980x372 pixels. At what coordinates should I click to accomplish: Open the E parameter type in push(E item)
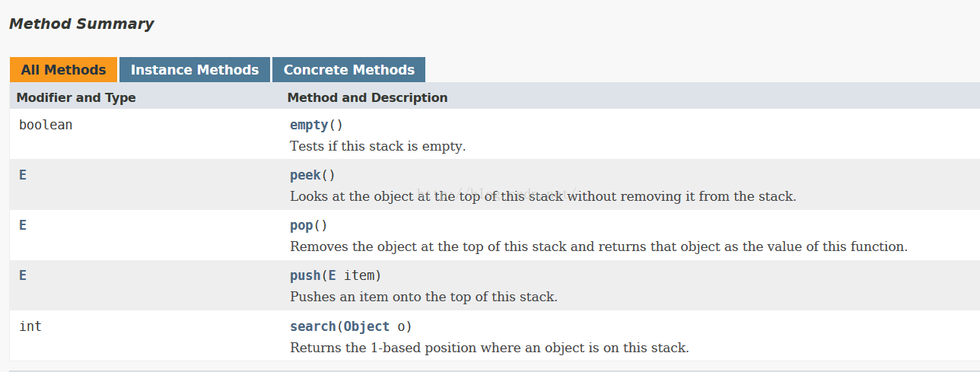click(x=332, y=275)
